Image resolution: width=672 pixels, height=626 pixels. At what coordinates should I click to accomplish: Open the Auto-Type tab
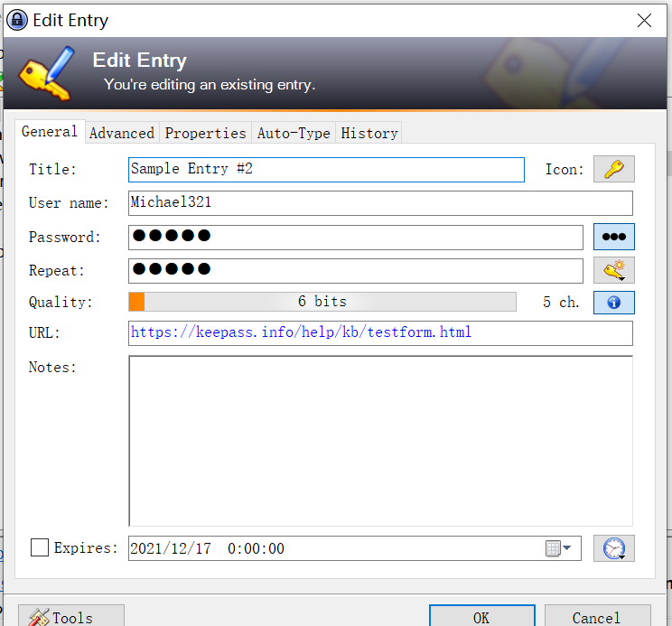(x=294, y=134)
